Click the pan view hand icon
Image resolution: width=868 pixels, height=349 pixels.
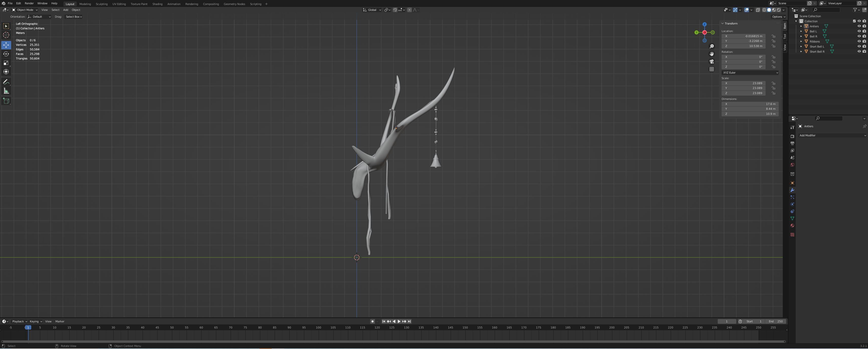[712, 54]
